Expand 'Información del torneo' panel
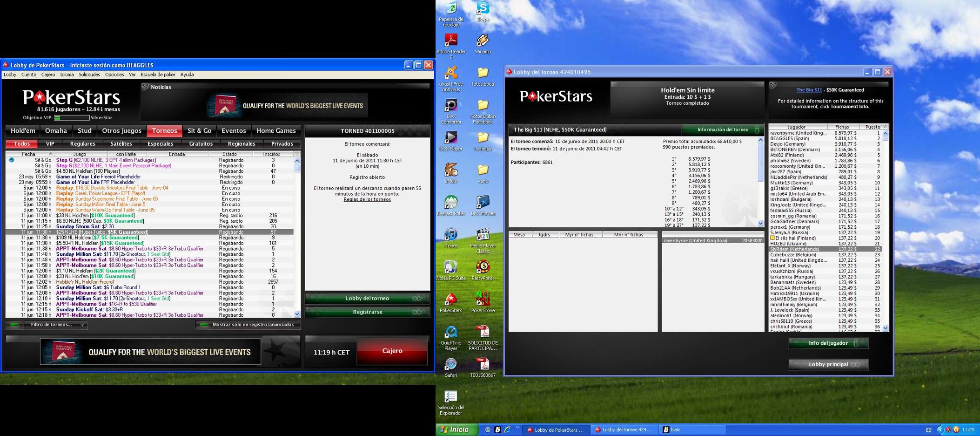Image resolution: width=980 pixels, height=436 pixels. 723,129
